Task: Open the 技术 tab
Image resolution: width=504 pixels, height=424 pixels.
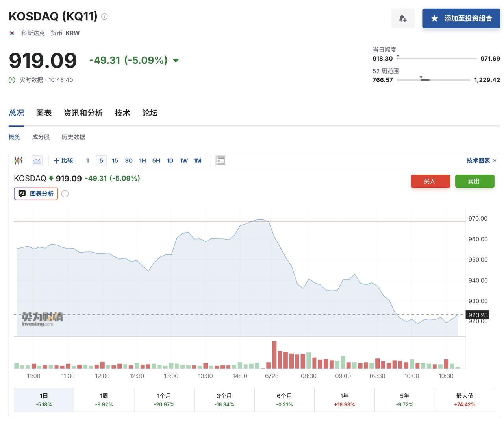Action: [x=122, y=113]
